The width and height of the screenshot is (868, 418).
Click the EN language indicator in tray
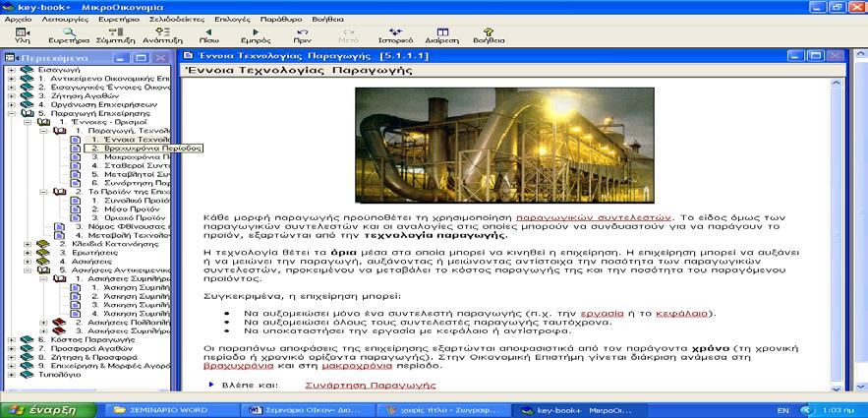(x=782, y=410)
